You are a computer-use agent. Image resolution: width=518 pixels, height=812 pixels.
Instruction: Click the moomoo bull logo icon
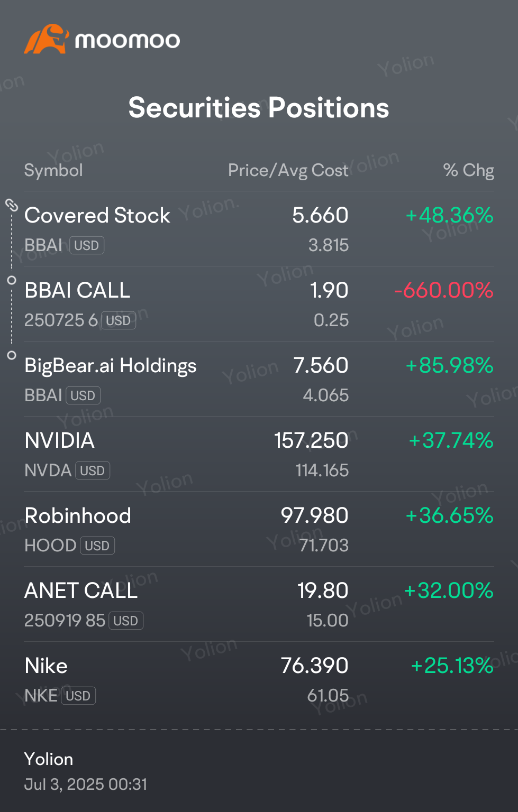46,39
